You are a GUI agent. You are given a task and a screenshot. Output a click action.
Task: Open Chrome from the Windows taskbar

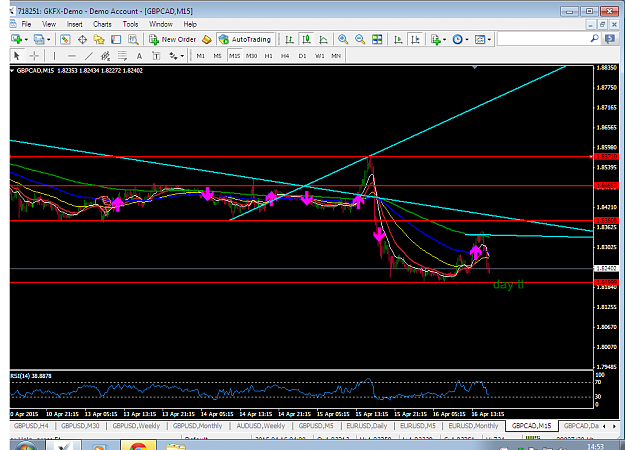click(x=138, y=446)
